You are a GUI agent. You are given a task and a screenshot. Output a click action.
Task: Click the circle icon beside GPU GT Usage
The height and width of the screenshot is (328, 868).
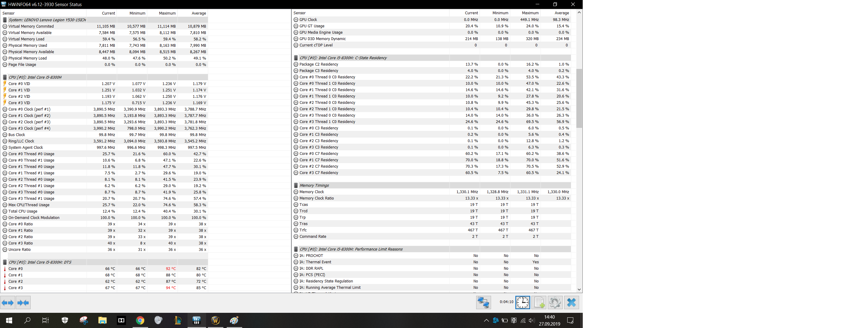coord(296,26)
